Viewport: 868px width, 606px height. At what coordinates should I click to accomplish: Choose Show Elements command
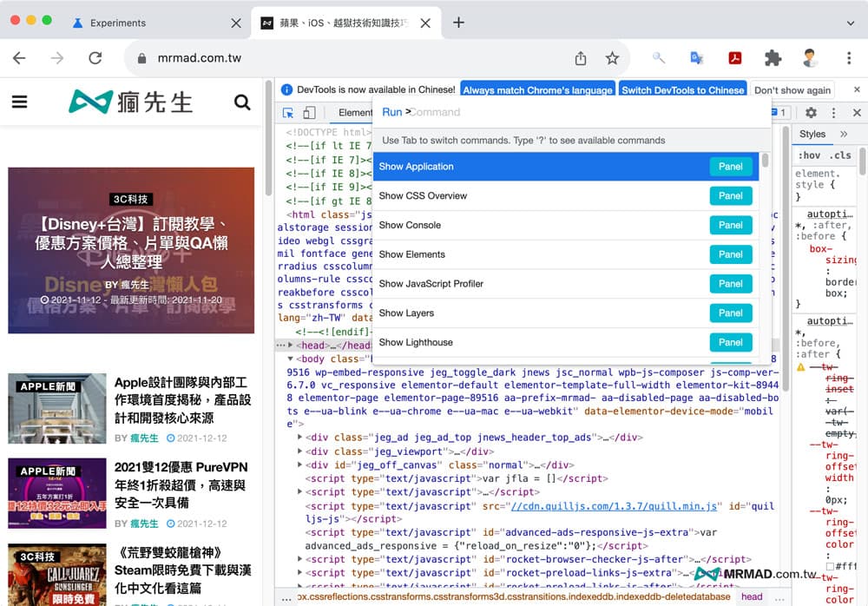coord(566,254)
